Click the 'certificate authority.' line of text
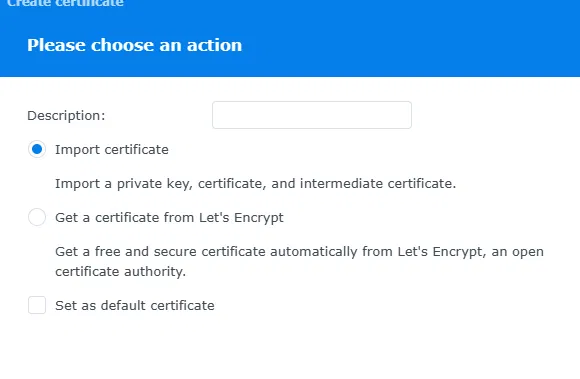The height and width of the screenshot is (379, 580). (x=120, y=272)
